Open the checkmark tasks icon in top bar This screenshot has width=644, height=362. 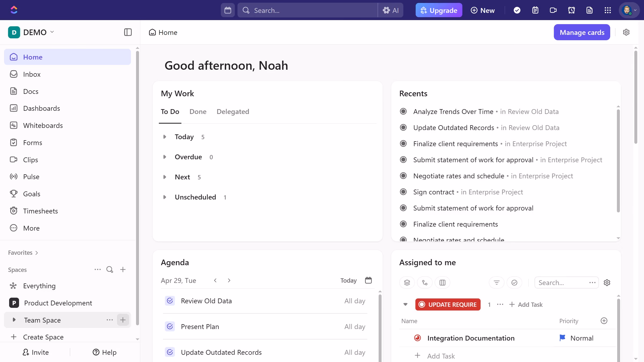(x=517, y=10)
